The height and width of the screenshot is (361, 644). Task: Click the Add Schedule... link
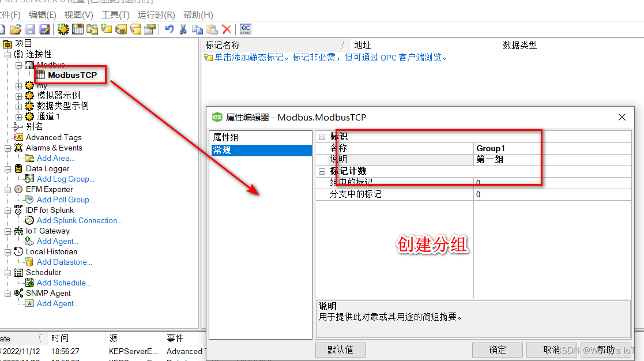pos(63,283)
